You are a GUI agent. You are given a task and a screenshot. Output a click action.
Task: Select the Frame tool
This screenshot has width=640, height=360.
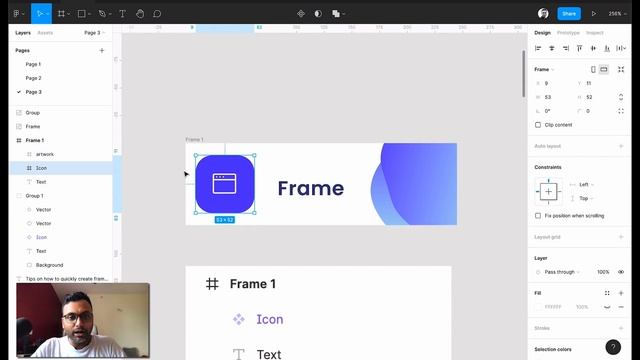point(61,13)
